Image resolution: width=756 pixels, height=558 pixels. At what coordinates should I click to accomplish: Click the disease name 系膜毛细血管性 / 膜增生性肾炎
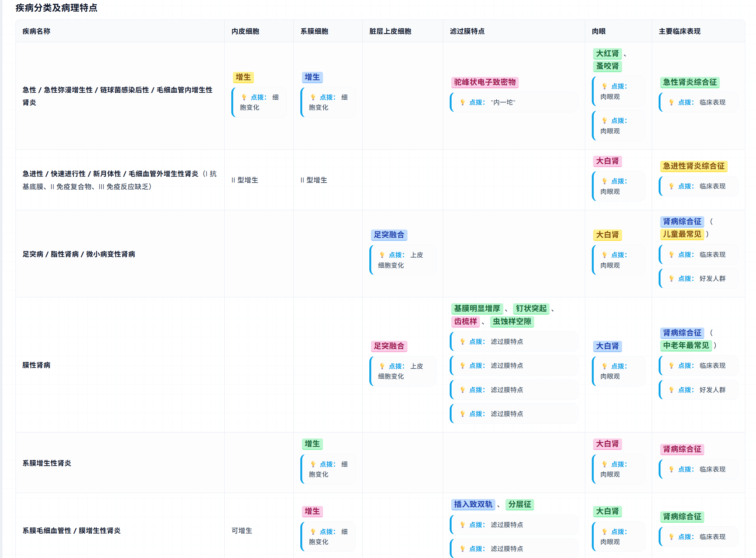click(x=72, y=531)
